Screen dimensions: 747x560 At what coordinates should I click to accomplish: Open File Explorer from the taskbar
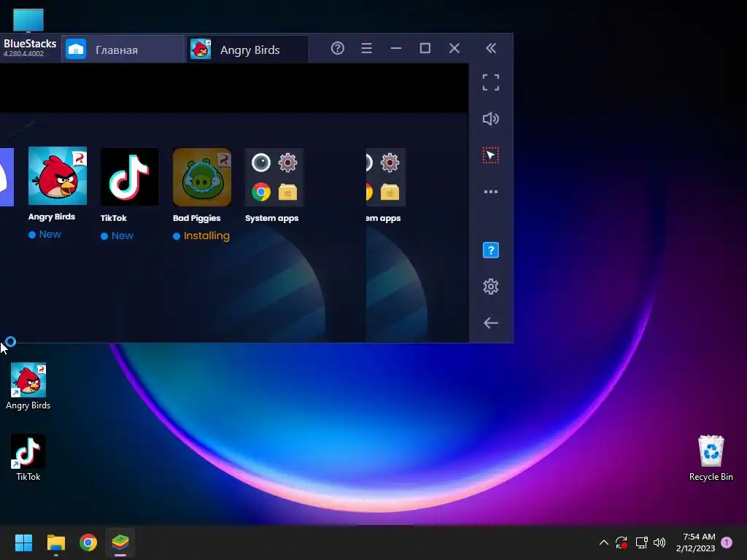click(x=55, y=542)
